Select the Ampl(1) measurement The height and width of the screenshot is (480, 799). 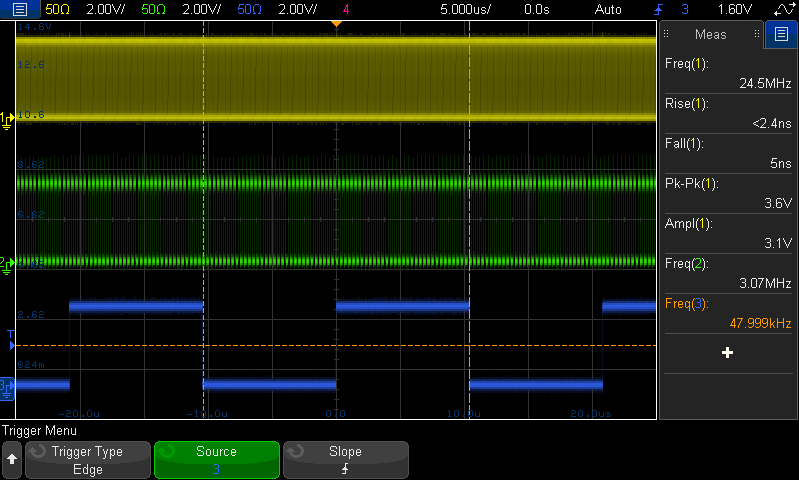pos(728,233)
